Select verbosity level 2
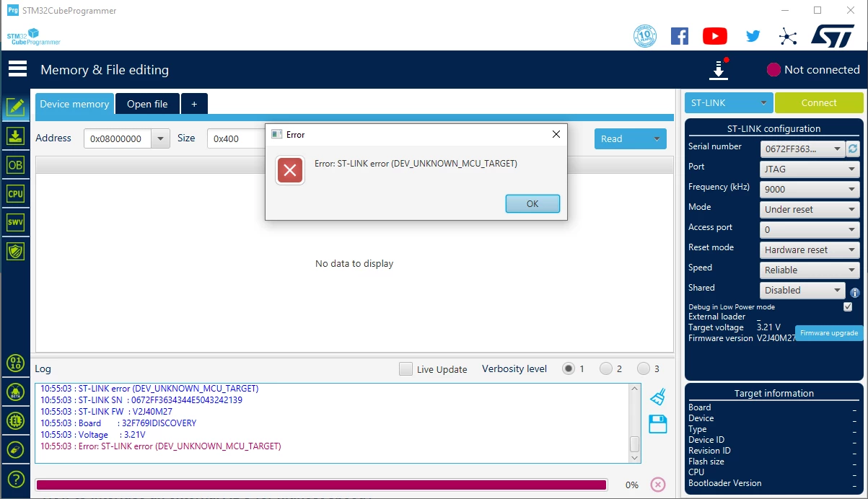868x499 pixels. point(606,368)
